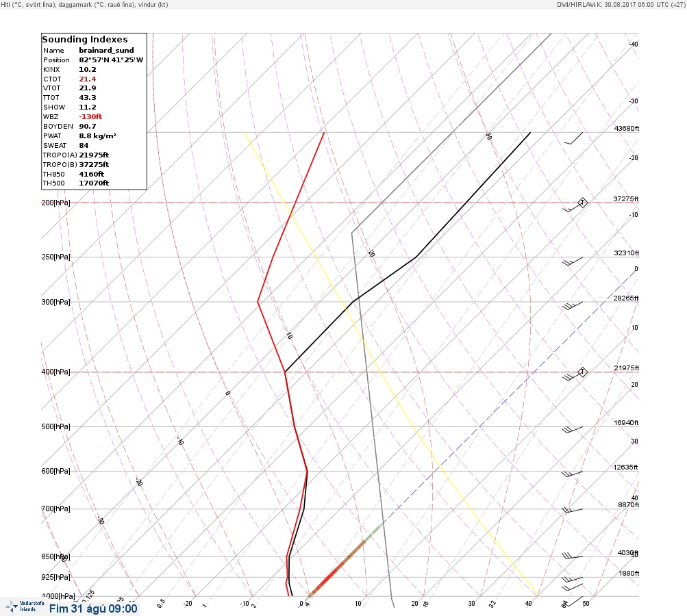Click the wind barb at 850 hPa
The height and width of the screenshot is (616, 687).
pyautogui.click(x=572, y=556)
